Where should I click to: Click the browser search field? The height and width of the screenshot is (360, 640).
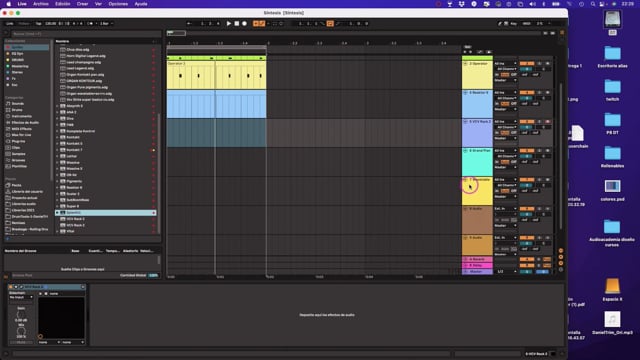pyautogui.click(x=86, y=34)
